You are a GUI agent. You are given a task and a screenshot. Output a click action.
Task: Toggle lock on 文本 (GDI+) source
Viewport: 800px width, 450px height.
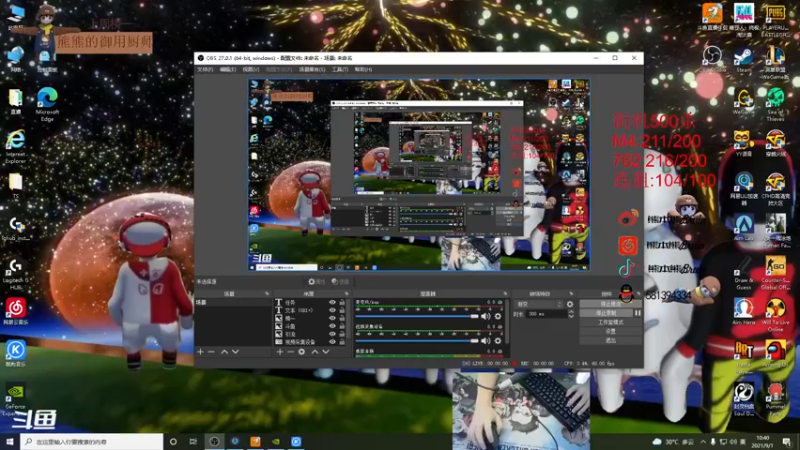342,310
